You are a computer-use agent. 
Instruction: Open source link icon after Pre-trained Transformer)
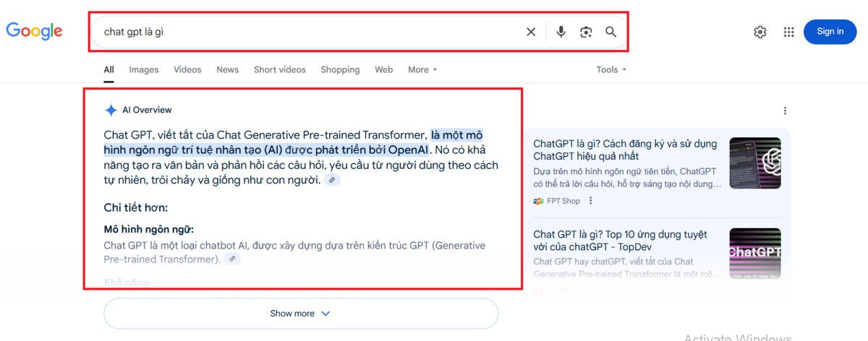(232, 259)
